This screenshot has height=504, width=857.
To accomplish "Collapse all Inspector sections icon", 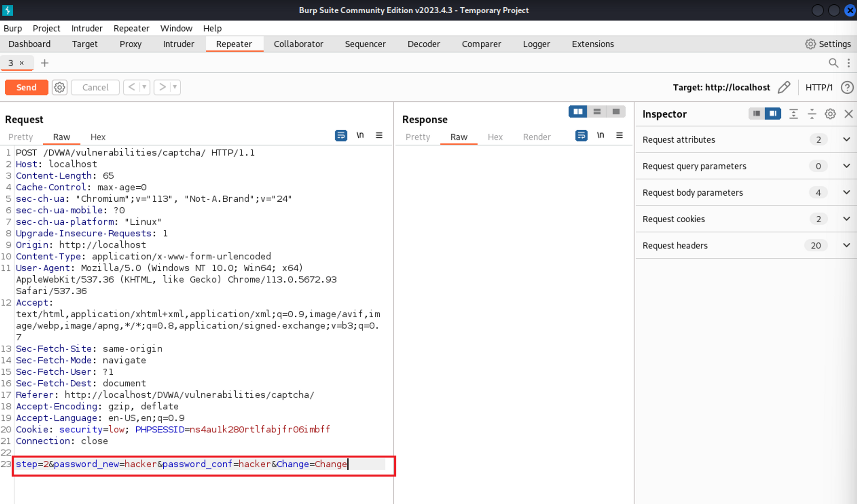I will click(812, 114).
